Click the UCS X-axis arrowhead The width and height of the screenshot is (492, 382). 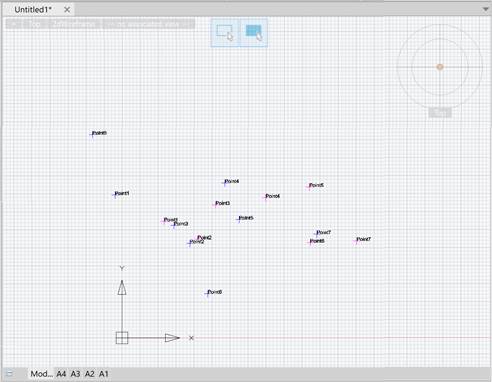click(x=172, y=338)
